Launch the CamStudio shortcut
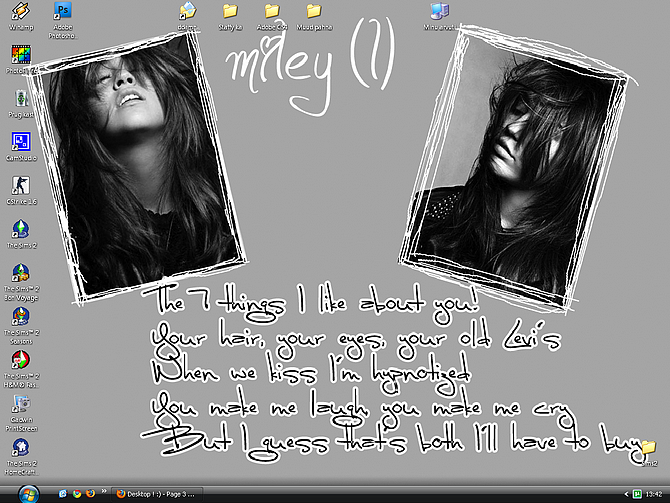 (21, 147)
